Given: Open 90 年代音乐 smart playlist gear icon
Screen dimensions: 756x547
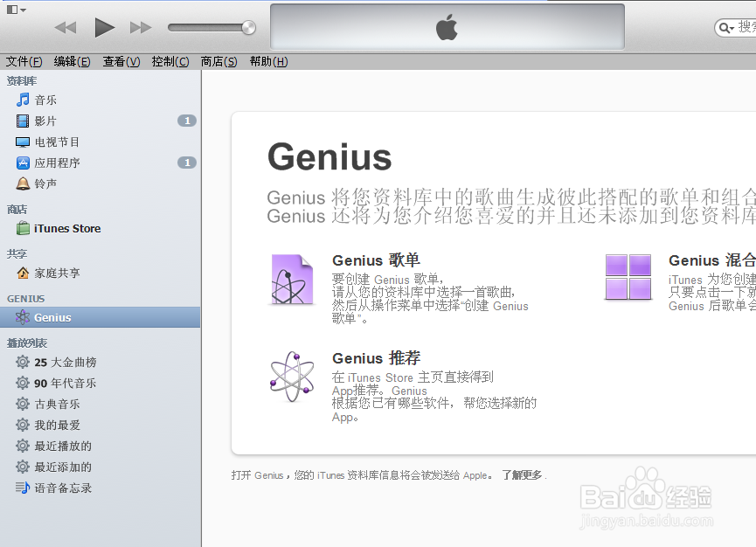Looking at the screenshot, I should [x=23, y=383].
